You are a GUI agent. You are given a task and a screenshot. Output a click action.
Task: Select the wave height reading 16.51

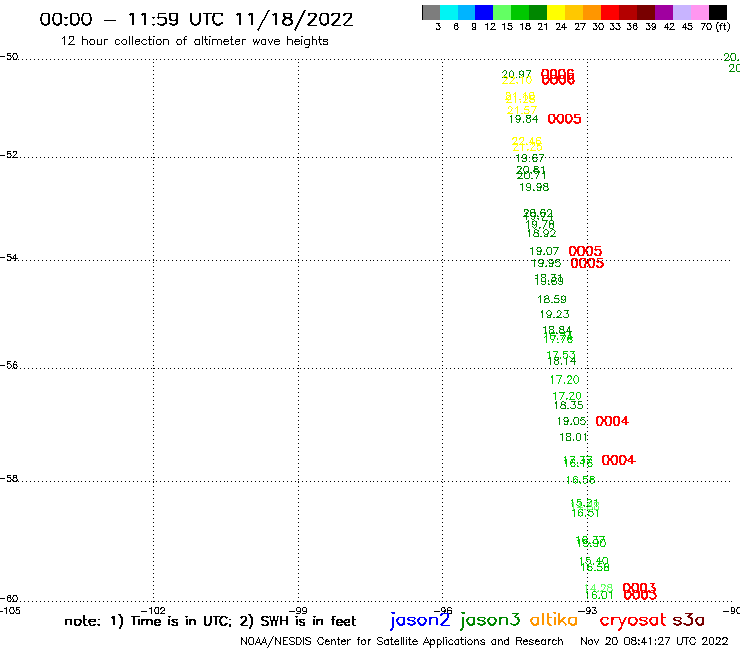pyautogui.click(x=586, y=513)
